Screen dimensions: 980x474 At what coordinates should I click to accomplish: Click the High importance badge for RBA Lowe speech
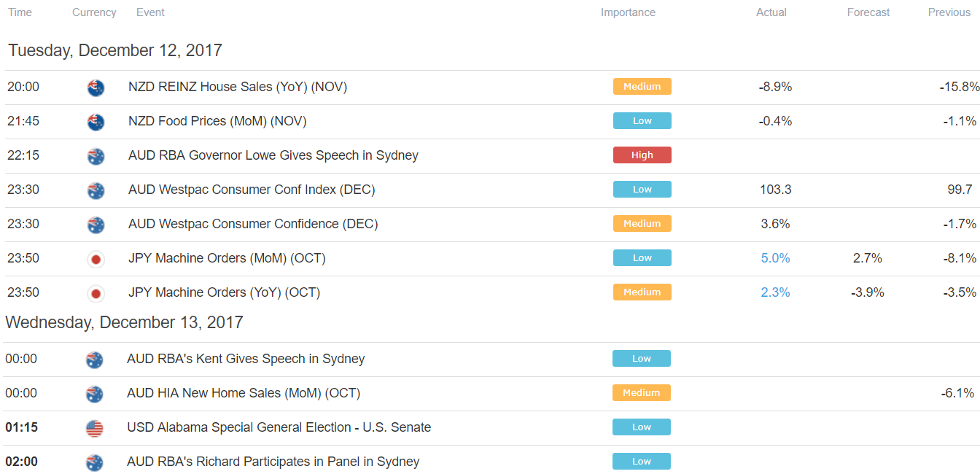pos(642,155)
